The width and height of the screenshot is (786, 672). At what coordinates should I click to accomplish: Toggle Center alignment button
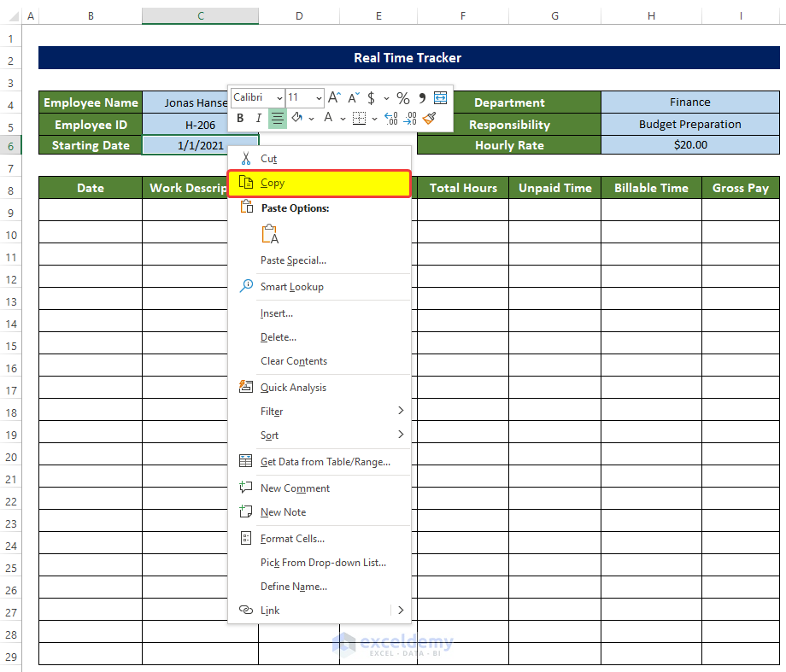278,119
